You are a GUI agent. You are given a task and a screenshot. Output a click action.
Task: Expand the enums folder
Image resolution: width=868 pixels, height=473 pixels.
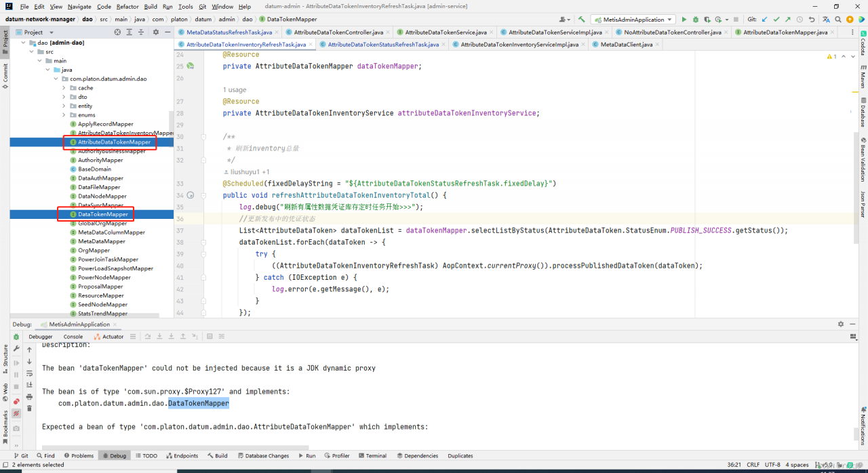(64, 115)
